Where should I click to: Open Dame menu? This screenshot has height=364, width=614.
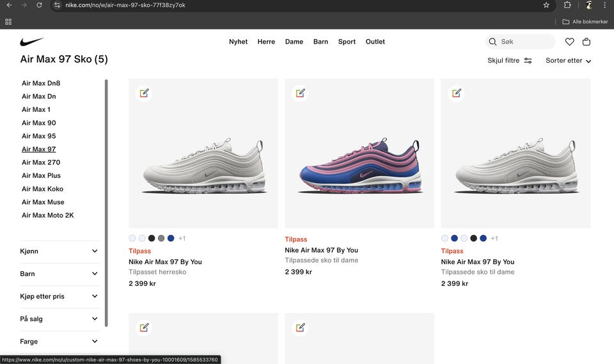pos(294,42)
